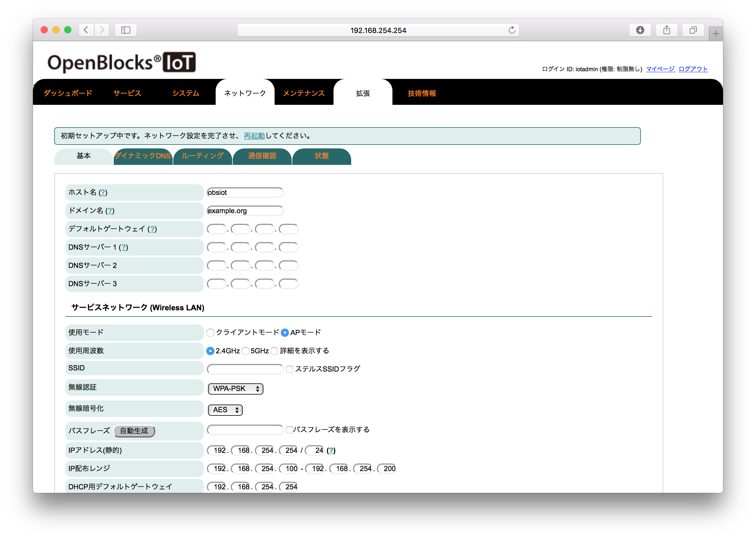The height and width of the screenshot is (540, 756).
Task: Select the 基本 sub-tab
Action: pyautogui.click(x=83, y=156)
